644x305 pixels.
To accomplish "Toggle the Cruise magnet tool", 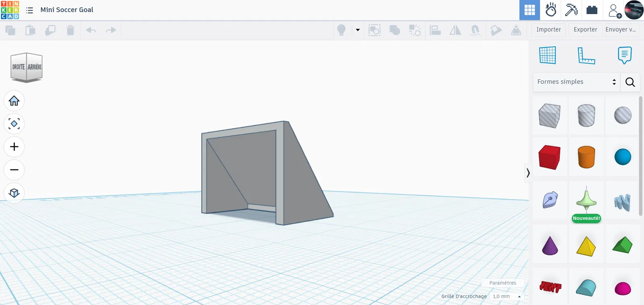I will tap(475, 30).
